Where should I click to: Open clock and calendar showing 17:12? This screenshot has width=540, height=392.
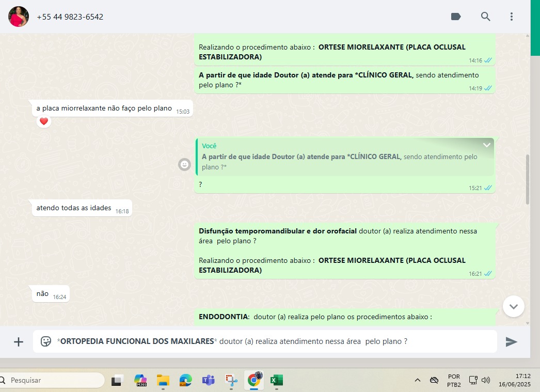(515, 380)
